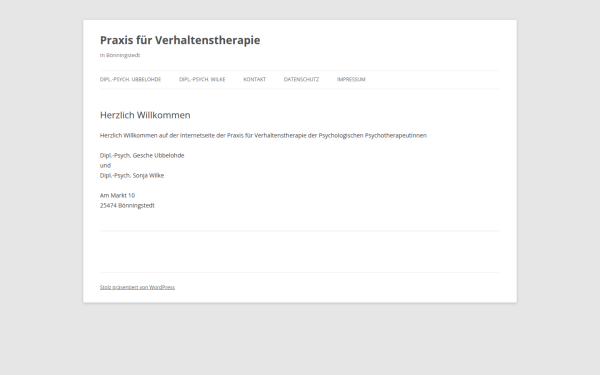Viewport: 600px width, 375px height.
Task: Click the welcome sentence about the Praxis
Action: 263,135
